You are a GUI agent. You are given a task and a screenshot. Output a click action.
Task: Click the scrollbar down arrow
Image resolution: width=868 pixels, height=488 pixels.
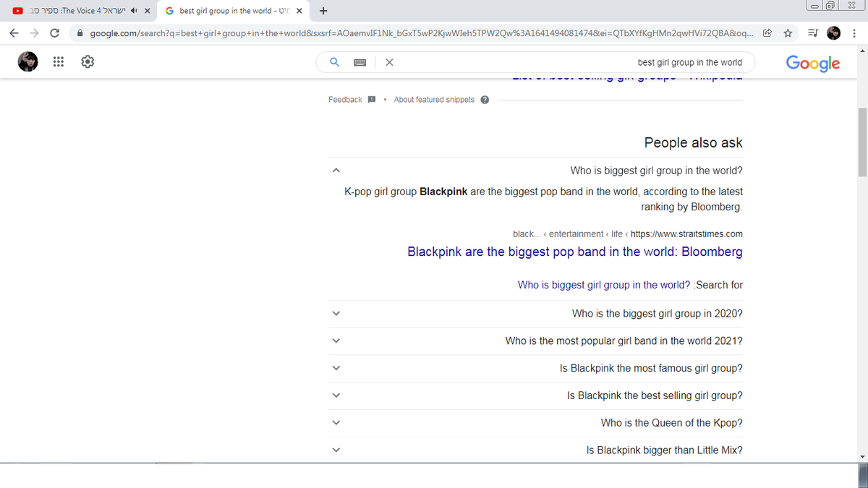861,457
